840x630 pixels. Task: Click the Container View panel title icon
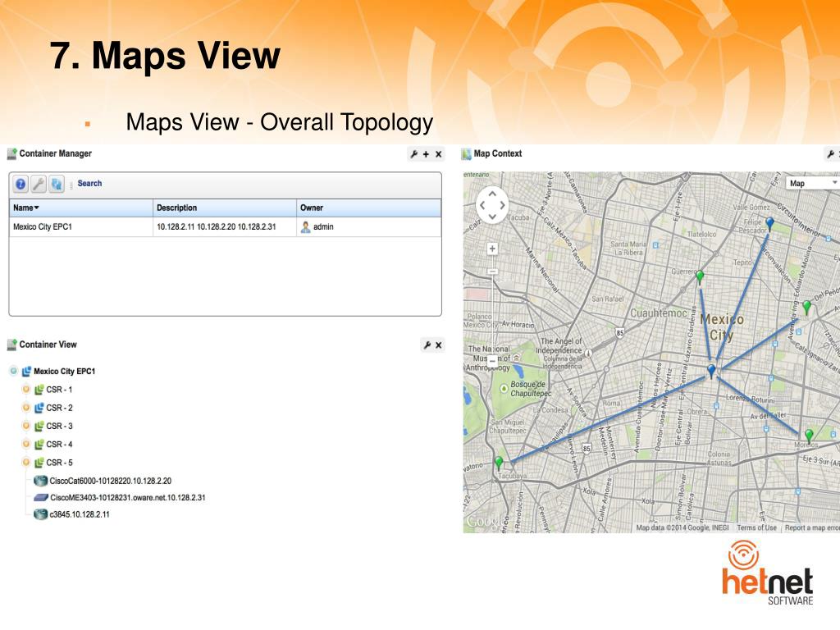[11, 345]
